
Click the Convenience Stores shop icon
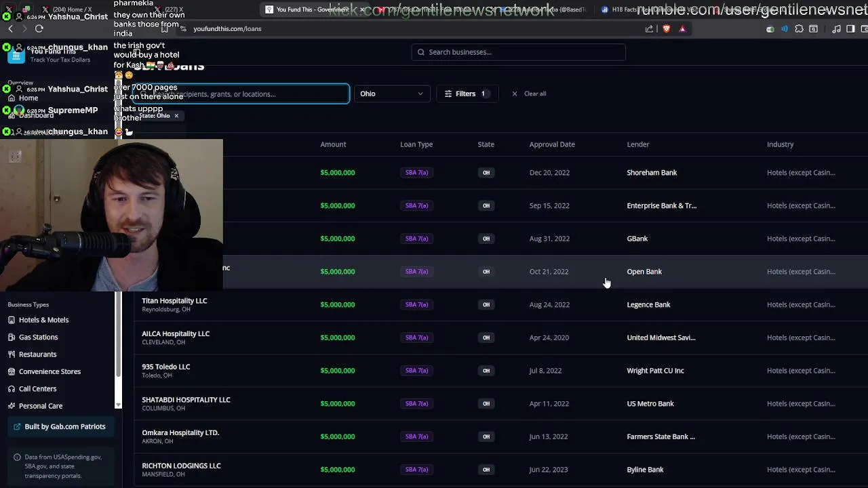[12, 371]
